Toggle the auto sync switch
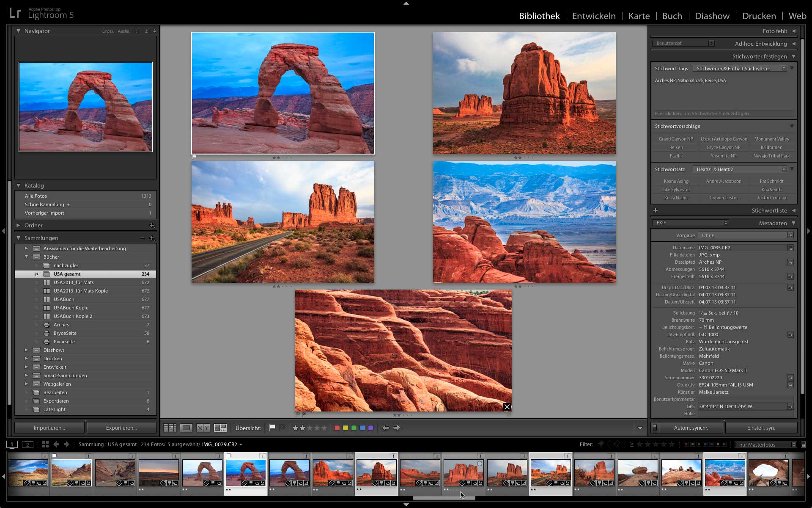This screenshot has height=508, width=812. coord(655,428)
